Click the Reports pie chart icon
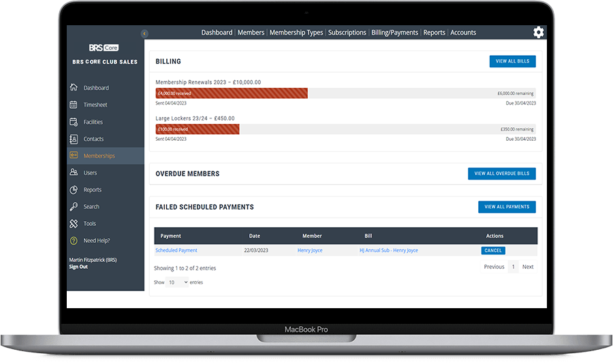This screenshot has width=613, height=364. point(74,189)
